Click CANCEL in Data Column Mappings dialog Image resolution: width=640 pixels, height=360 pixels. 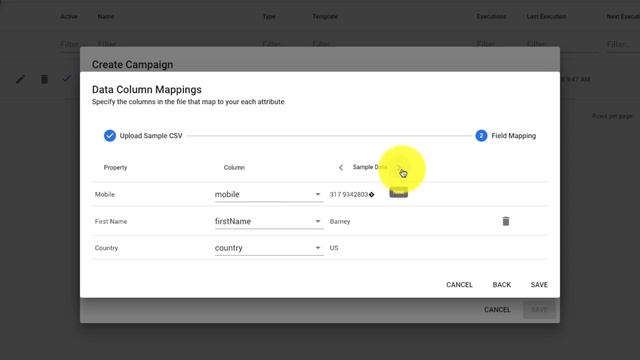pos(459,284)
